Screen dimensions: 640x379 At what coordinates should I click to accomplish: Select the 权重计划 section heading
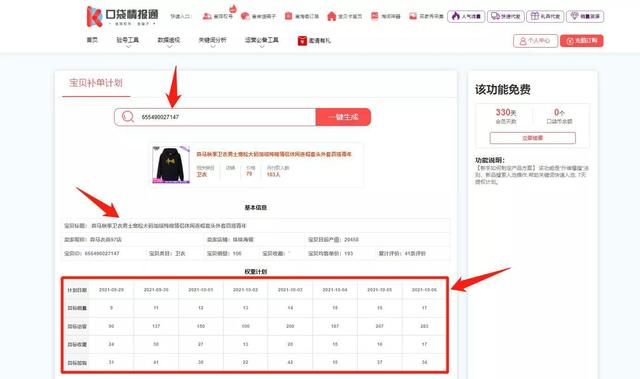click(256, 272)
